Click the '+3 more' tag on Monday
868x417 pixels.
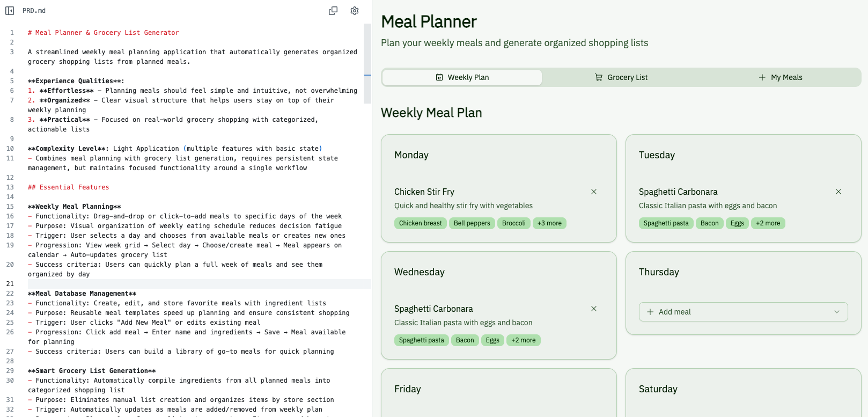pos(549,223)
